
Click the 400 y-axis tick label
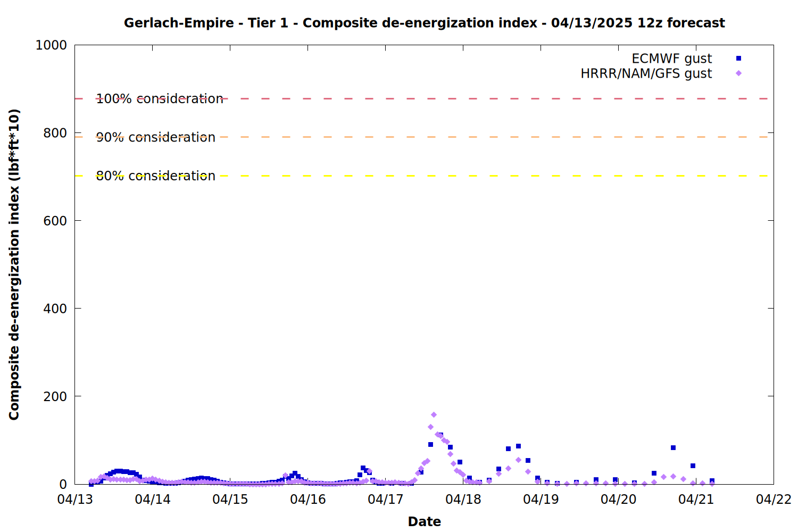pos(55,309)
